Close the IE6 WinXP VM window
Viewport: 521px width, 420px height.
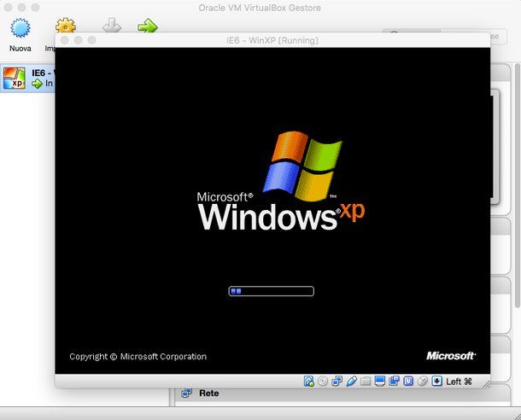65,40
